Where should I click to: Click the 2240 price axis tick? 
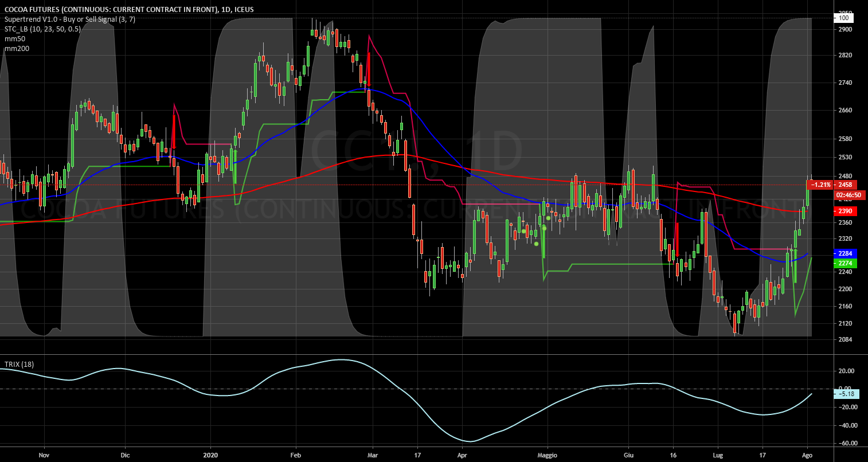846,272
